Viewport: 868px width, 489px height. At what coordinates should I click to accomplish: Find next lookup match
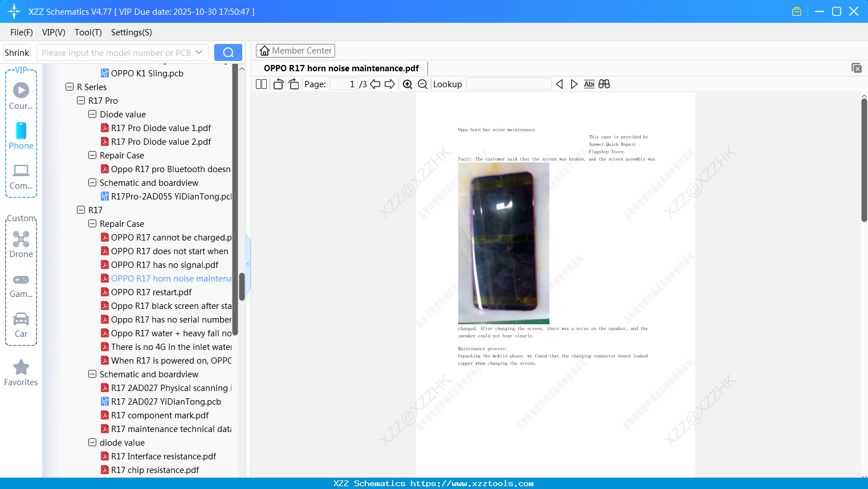[574, 84]
